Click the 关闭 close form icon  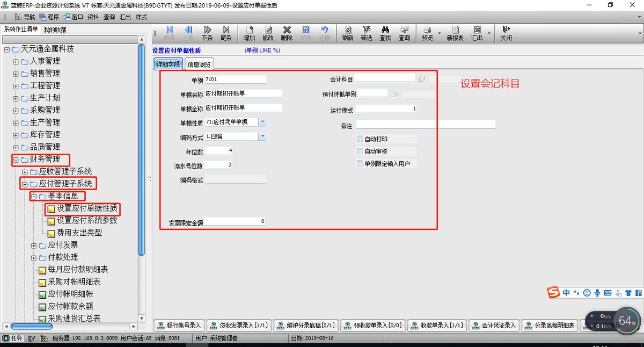(x=506, y=33)
